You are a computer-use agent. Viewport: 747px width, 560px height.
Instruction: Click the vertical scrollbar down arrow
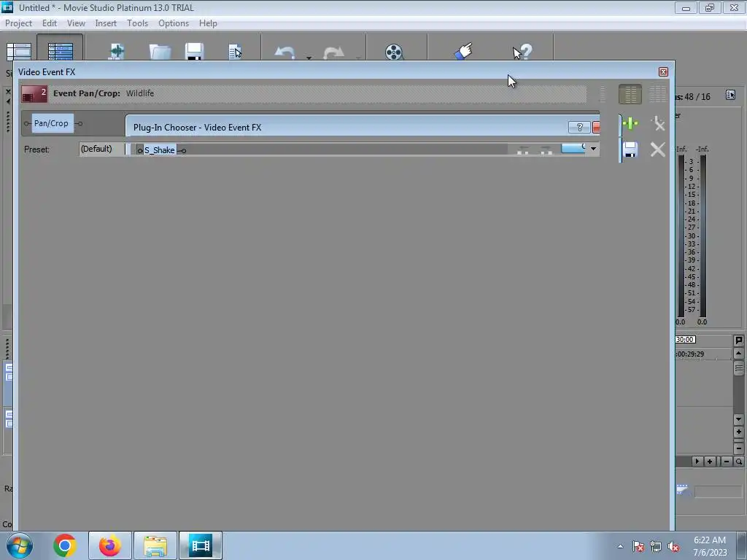(738, 419)
